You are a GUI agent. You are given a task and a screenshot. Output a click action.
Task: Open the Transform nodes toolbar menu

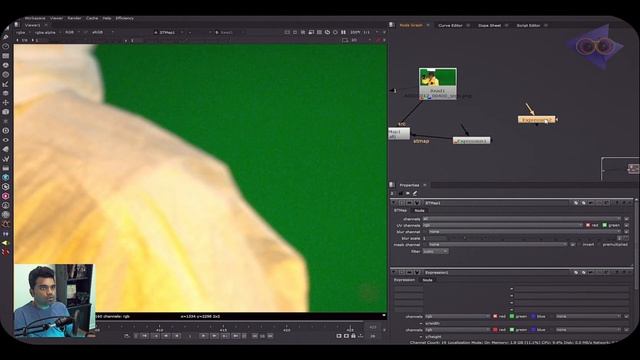[x=6, y=102]
